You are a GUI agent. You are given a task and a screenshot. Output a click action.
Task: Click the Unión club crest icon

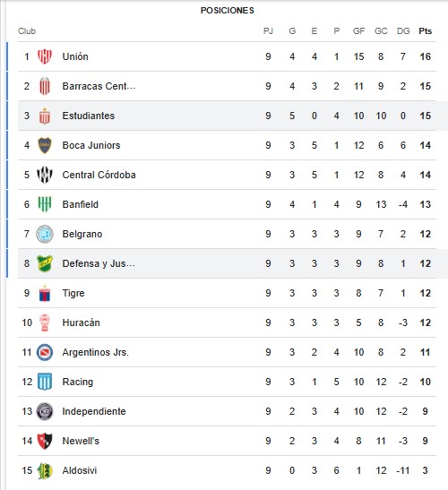point(45,56)
